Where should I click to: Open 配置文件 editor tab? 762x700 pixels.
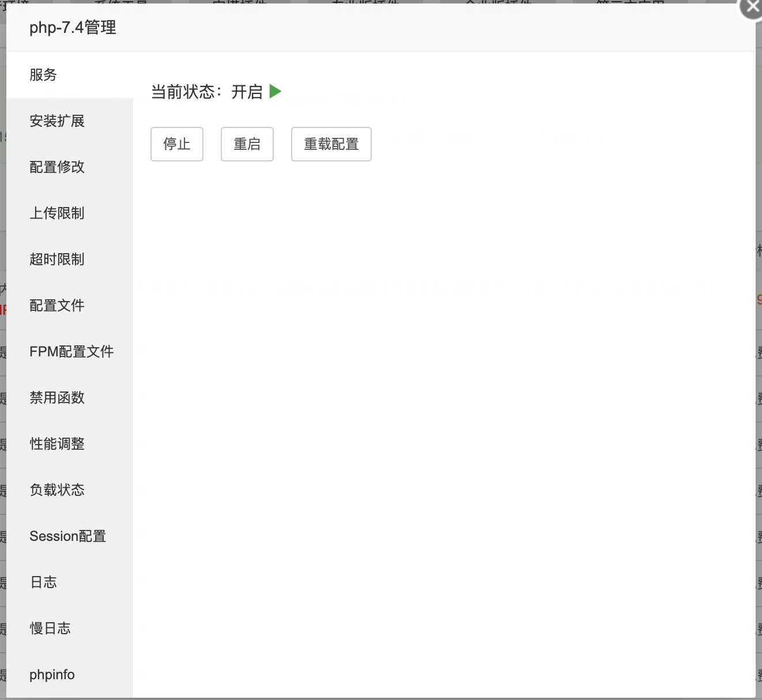tap(70, 306)
